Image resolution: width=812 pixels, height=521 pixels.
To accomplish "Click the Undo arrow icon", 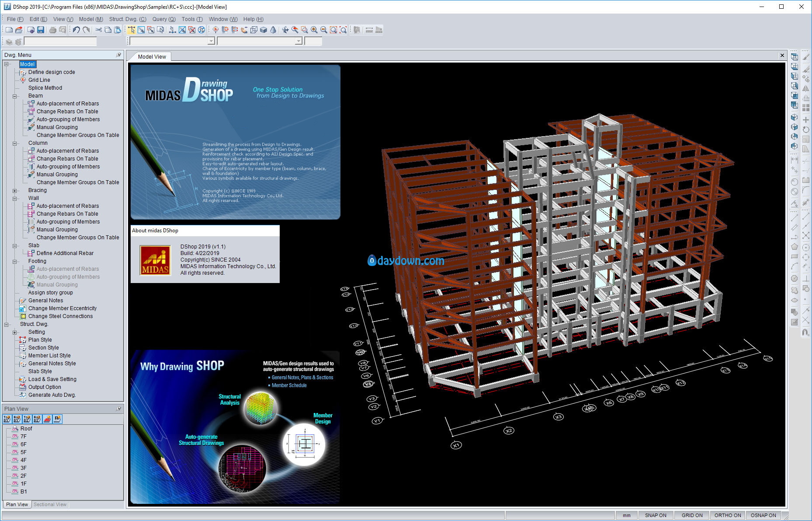I will point(76,30).
